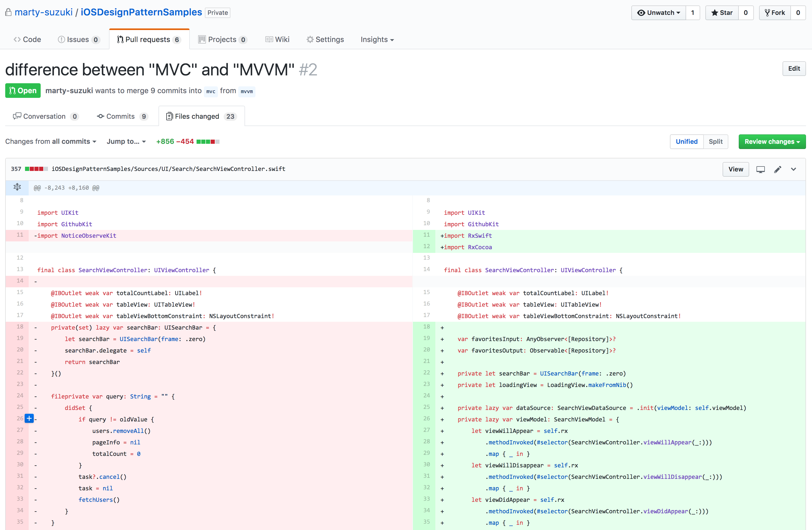Switch to the Conversation tab
Image resolution: width=812 pixels, height=530 pixels.
(x=45, y=116)
